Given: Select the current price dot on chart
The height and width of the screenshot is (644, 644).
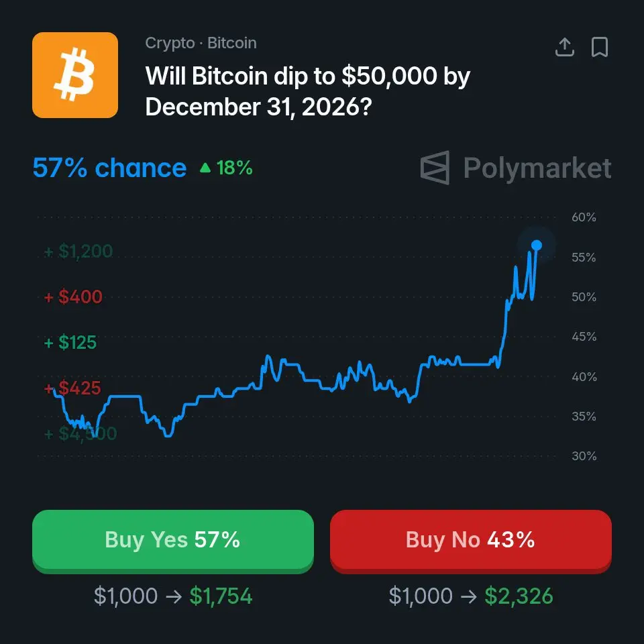Looking at the screenshot, I should click(537, 246).
